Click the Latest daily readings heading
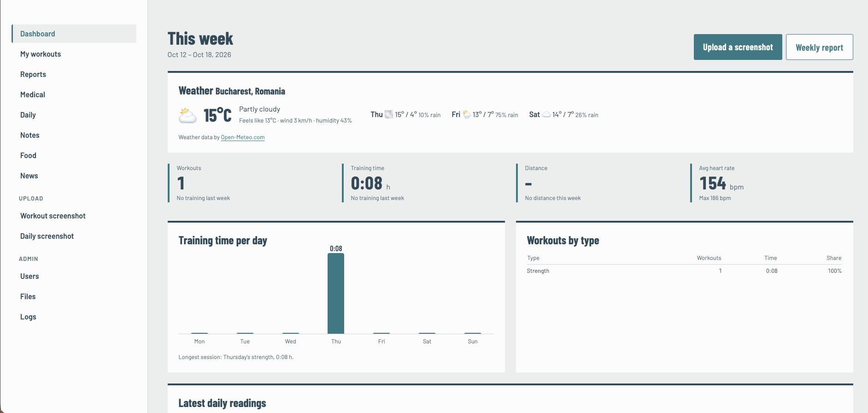Image resolution: width=868 pixels, height=413 pixels. point(222,403)
